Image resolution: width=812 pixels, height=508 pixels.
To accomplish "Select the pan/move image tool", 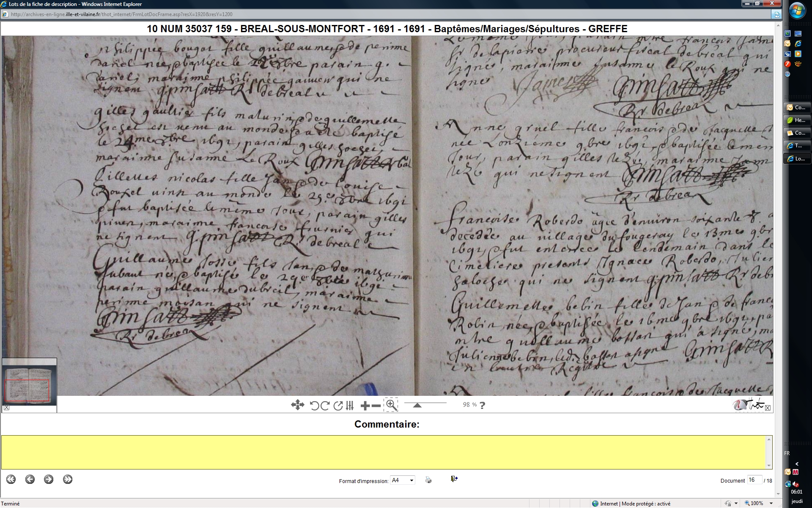I will point(297,405).
